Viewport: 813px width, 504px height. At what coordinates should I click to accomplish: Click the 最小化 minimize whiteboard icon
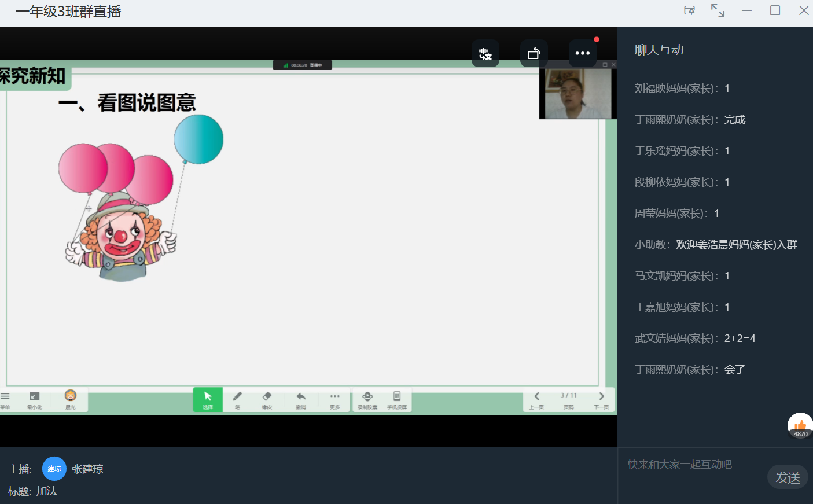pos(35,399)
